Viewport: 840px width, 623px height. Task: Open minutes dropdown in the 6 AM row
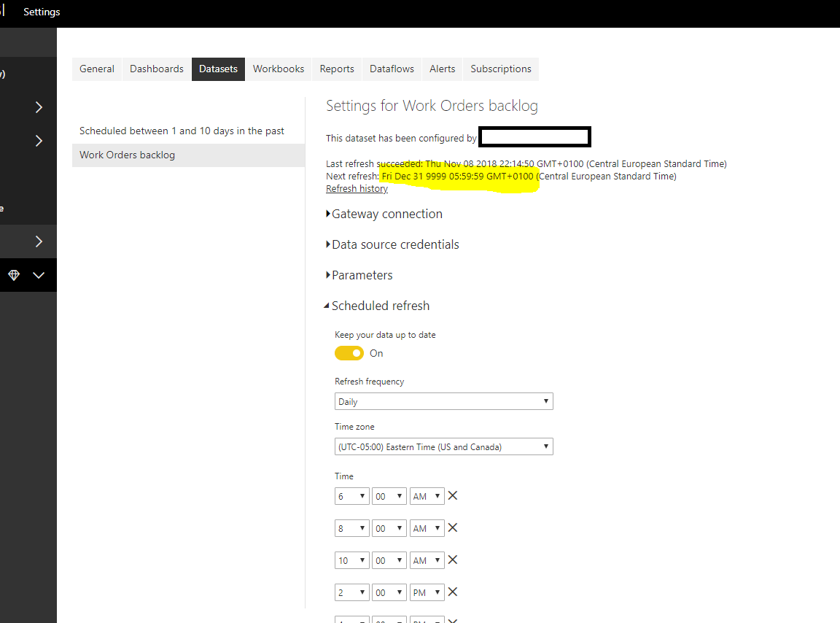pyautogui.click(x=389, y=497)
